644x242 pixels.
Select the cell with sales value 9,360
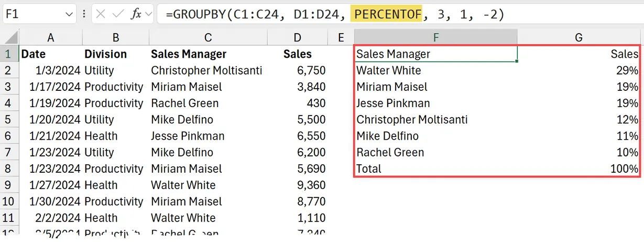(x=298, y=185)
